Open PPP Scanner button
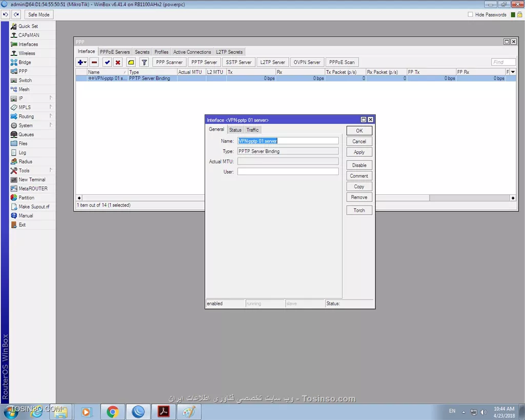Screen dimensions: 525x420 click(169, 62)
